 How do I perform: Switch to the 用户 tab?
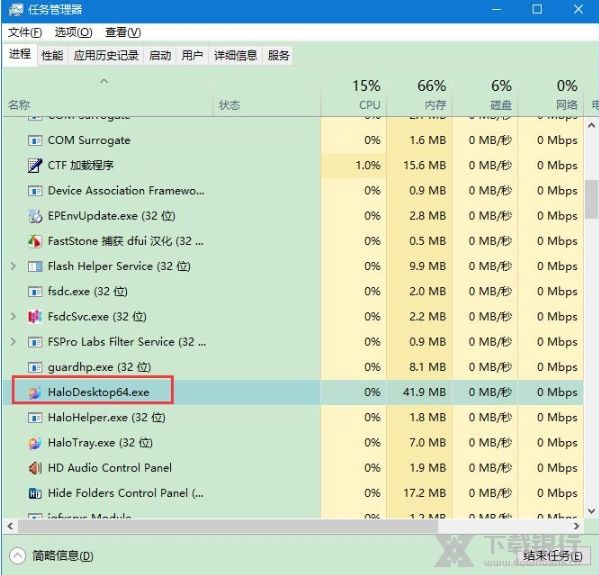pos(192,56)
